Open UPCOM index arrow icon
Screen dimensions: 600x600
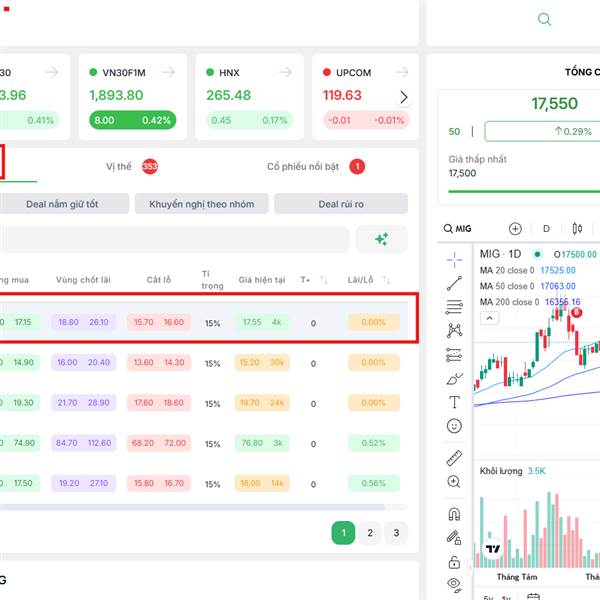click(402, 72)
